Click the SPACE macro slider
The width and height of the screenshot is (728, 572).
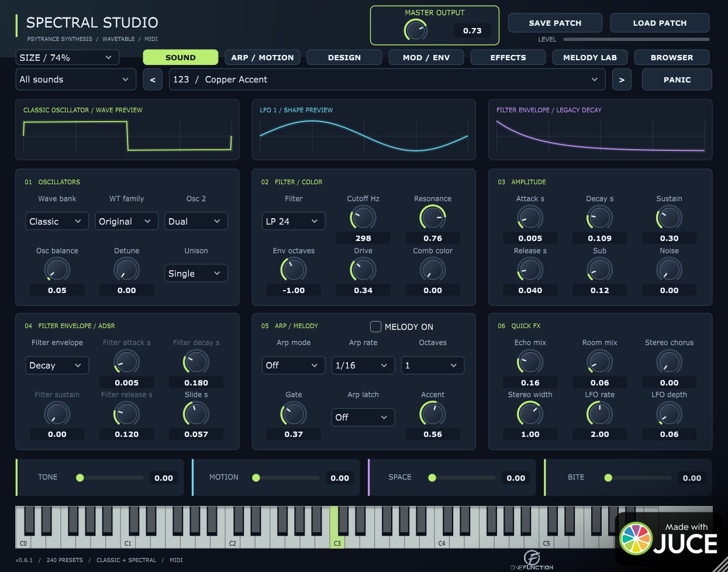[463, 478]
